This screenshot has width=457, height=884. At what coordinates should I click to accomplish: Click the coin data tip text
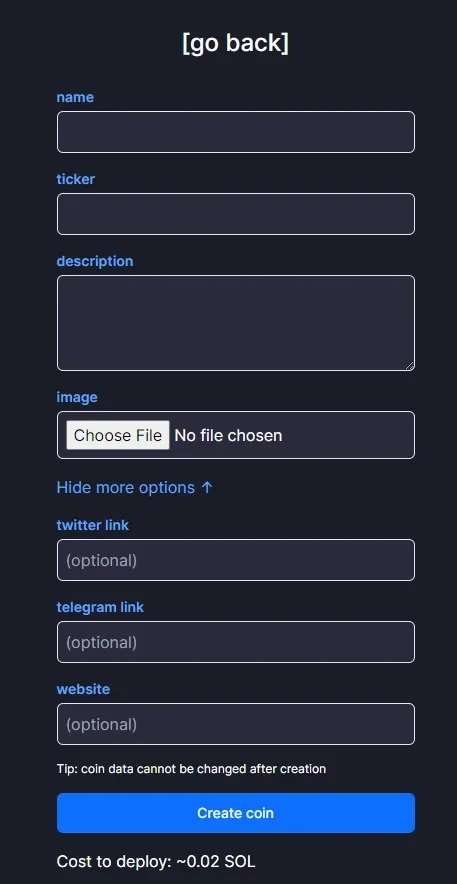[191, 768]
